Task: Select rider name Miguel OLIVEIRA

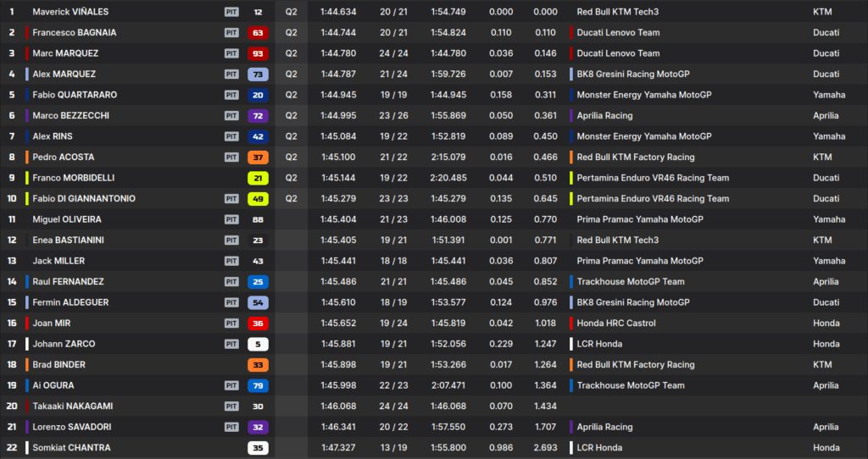Action: [67, 219]
